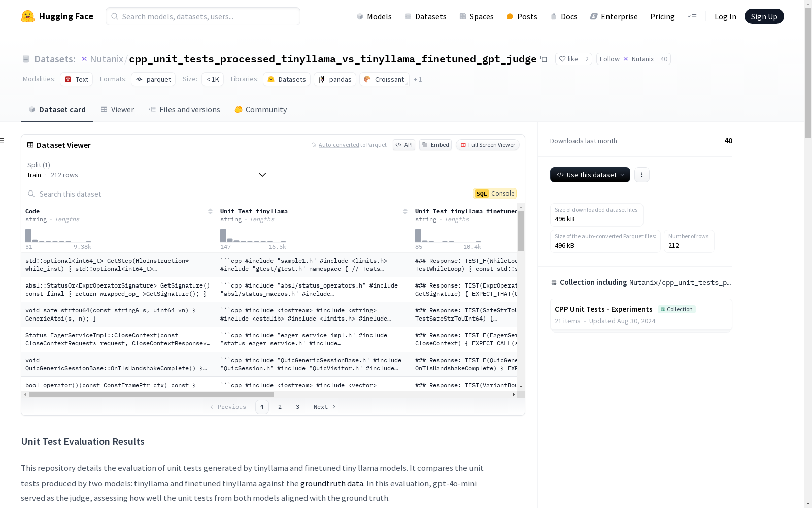Open the Files and versions tab
Screen dimensions: 812x508
[x=184, y=110]
